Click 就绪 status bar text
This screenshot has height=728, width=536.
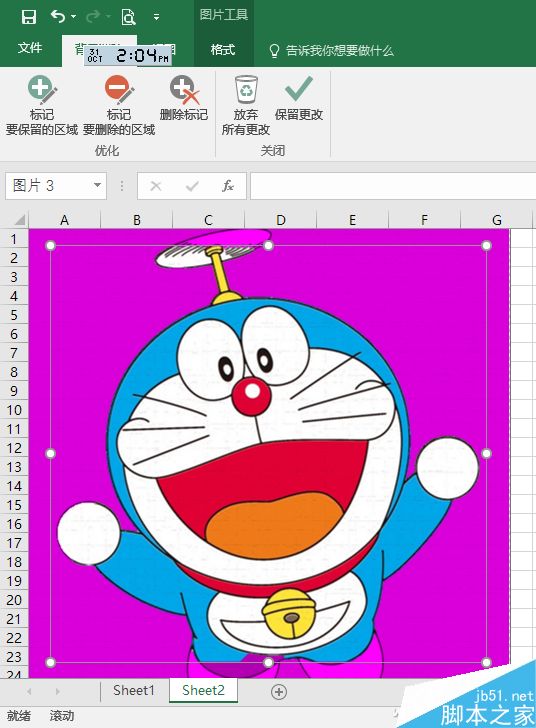pyautogui.click(x=19, y=715)
